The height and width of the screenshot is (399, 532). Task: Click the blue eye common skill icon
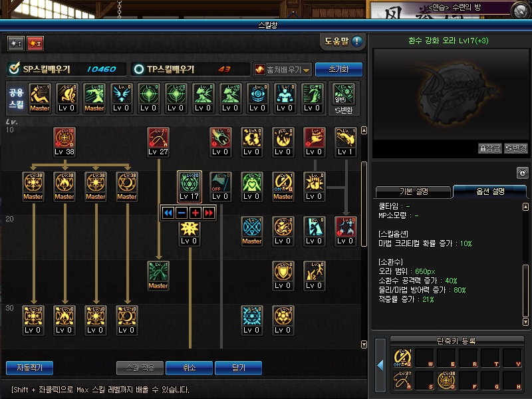point(257,94)
